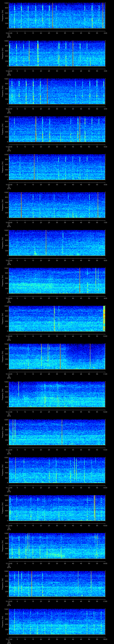This screenshot has width=114, height=644.
Task: Click the 10:08:00 start time label
Action: (9, 298)
